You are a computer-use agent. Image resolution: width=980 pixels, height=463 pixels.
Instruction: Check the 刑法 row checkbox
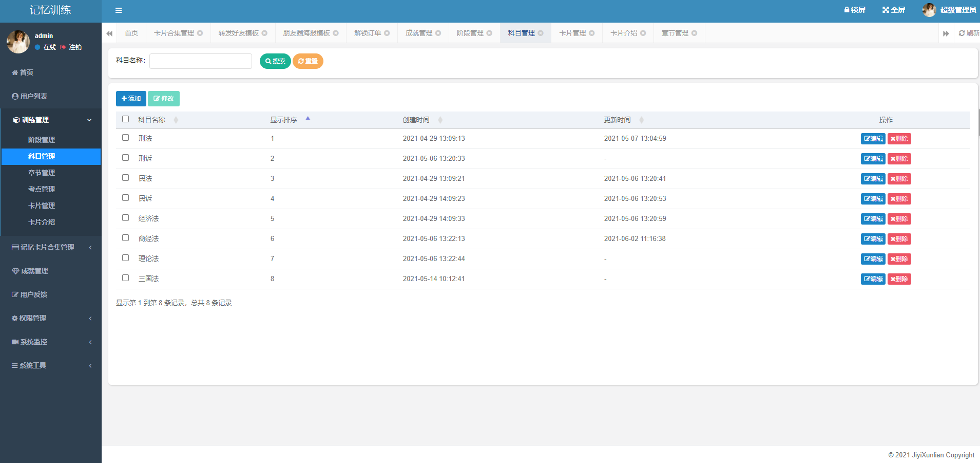coord(125,138)
